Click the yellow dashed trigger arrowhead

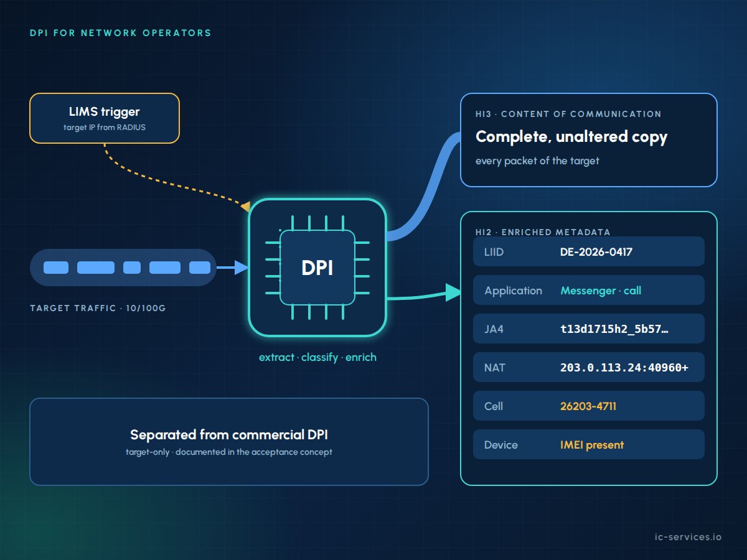(x=246, y=207)
